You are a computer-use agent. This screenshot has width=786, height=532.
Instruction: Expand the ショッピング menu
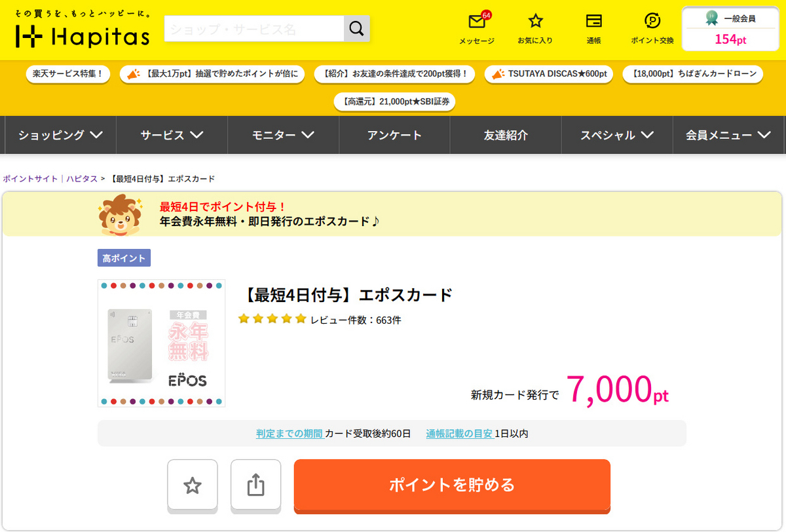click(60, 135)
